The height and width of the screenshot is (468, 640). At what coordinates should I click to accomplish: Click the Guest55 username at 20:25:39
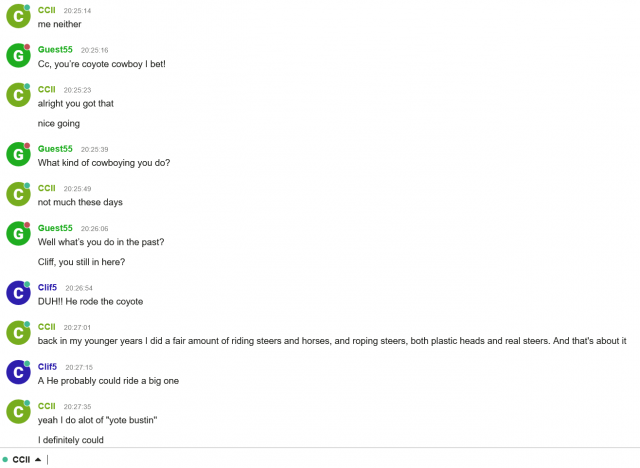(x=55, y=148)
